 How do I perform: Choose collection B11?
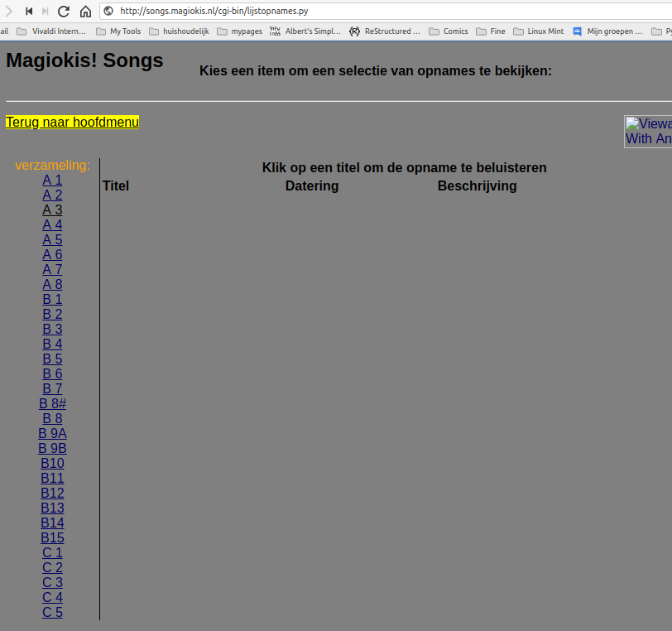click(x=52, y=479)
